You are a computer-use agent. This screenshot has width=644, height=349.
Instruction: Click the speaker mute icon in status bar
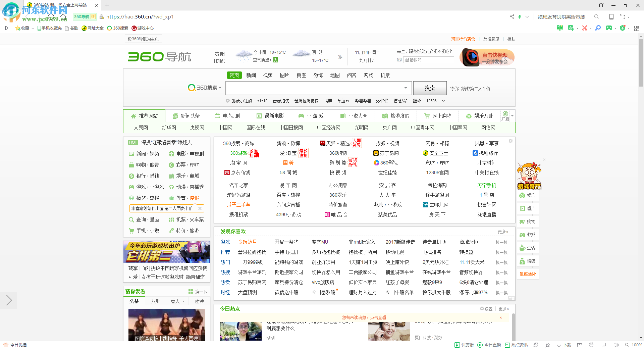coord(616,345)
